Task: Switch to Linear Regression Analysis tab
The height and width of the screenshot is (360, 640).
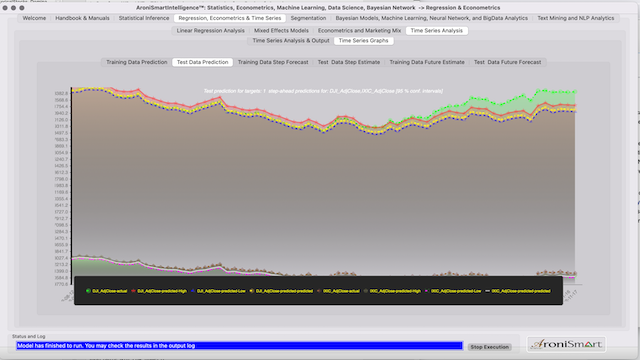Action: 210,31
